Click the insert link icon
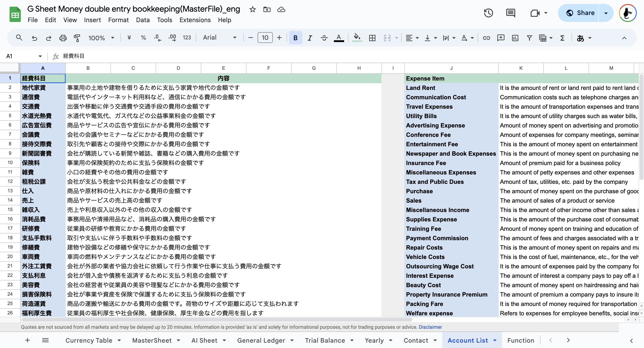Viewport: 644px width, 348px height. (486, 38)
